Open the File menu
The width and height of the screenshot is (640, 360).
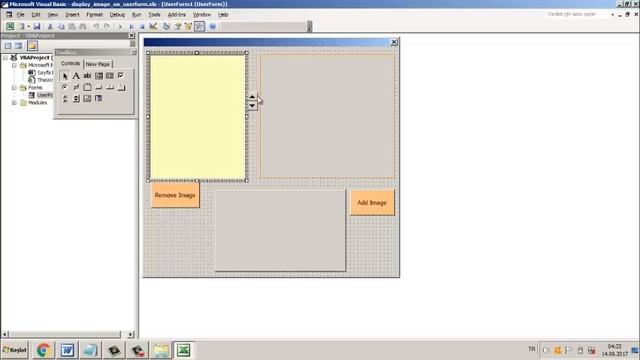[x=20, y=15]
